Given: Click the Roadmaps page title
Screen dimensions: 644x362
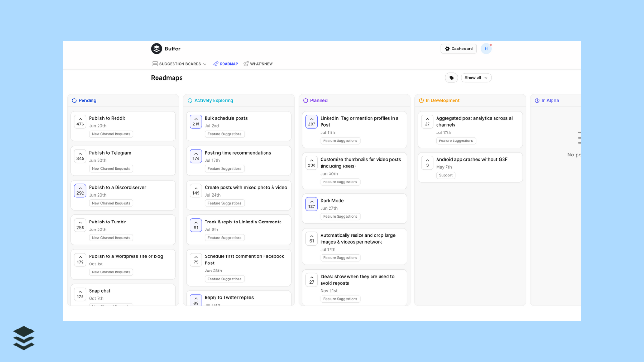Looking at the screenshot, I should click(x=167, y=78).
